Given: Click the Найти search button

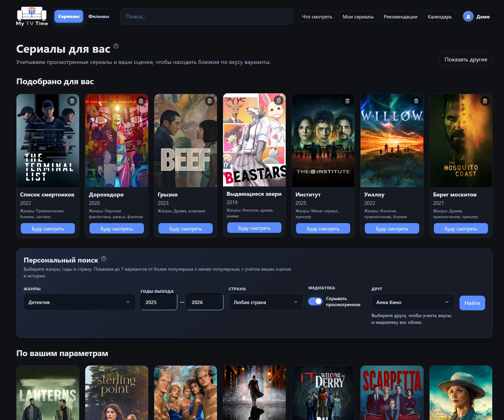Looking at the screenshot, I should click(472, 303).
